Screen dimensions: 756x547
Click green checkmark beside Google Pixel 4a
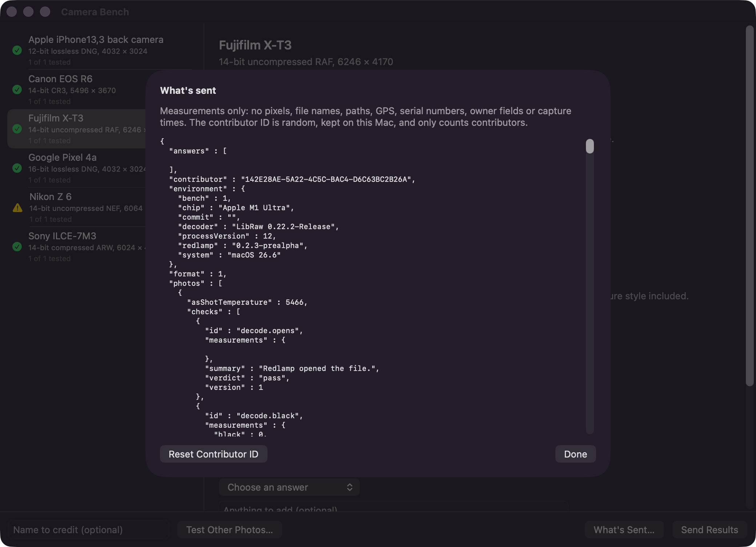pos(17,168)
